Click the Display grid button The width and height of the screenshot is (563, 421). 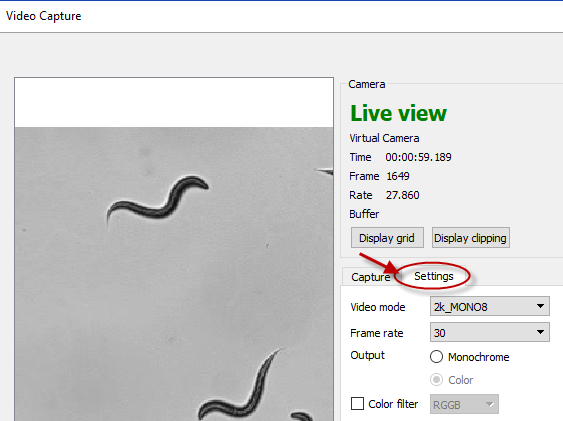(387, 238)
